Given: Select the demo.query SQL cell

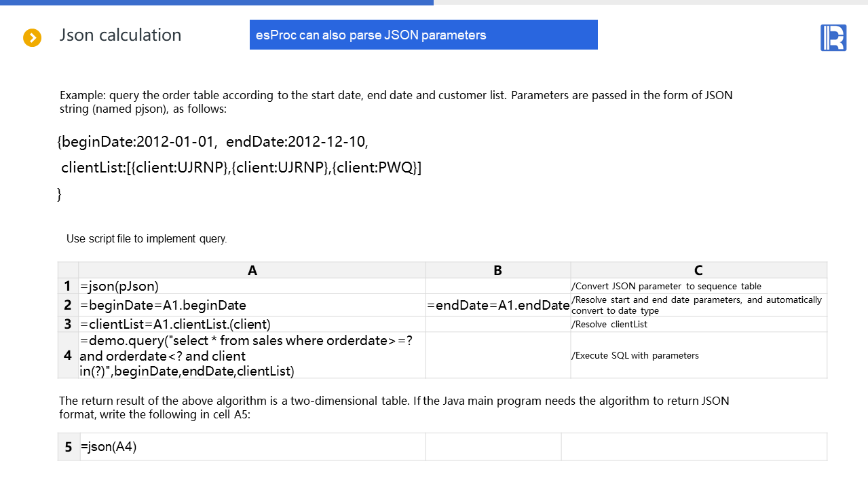Looking at the screenshot, I should pyautogui.click(x=252, y=355).
